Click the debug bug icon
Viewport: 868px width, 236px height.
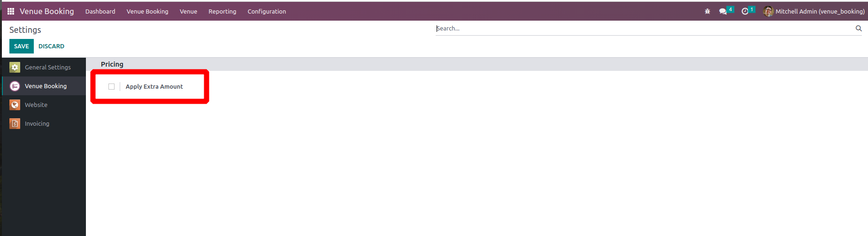707,11
